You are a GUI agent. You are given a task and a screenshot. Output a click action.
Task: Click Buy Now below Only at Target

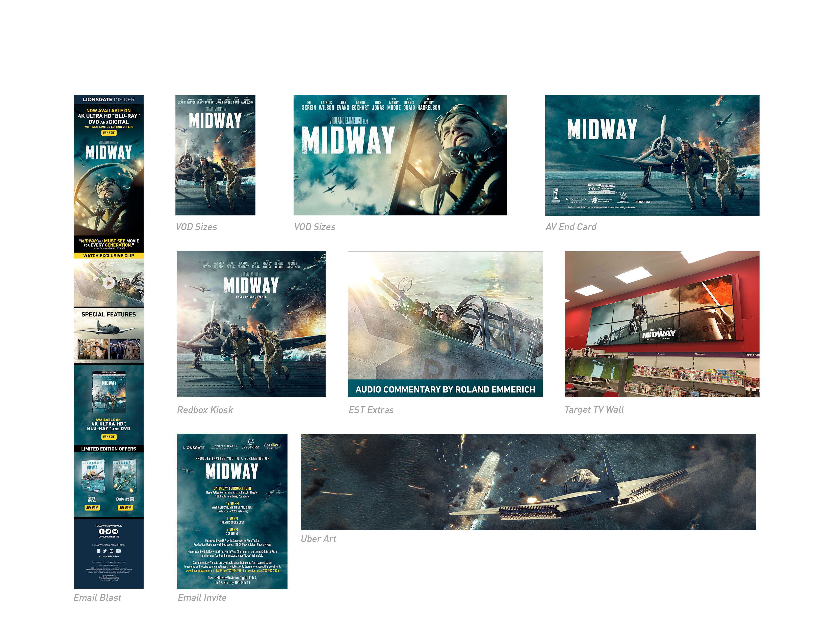(x=125, y=508)
